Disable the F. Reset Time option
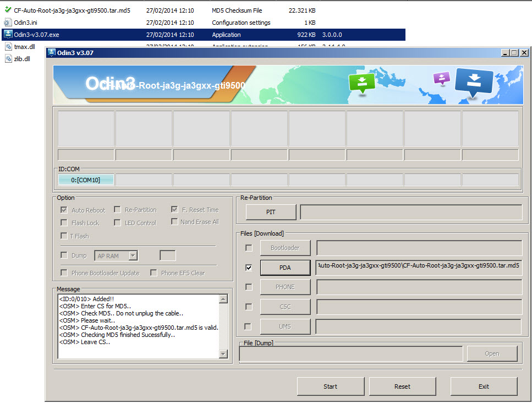The height and width of the screenshot is (403, 532). point(174,210)
